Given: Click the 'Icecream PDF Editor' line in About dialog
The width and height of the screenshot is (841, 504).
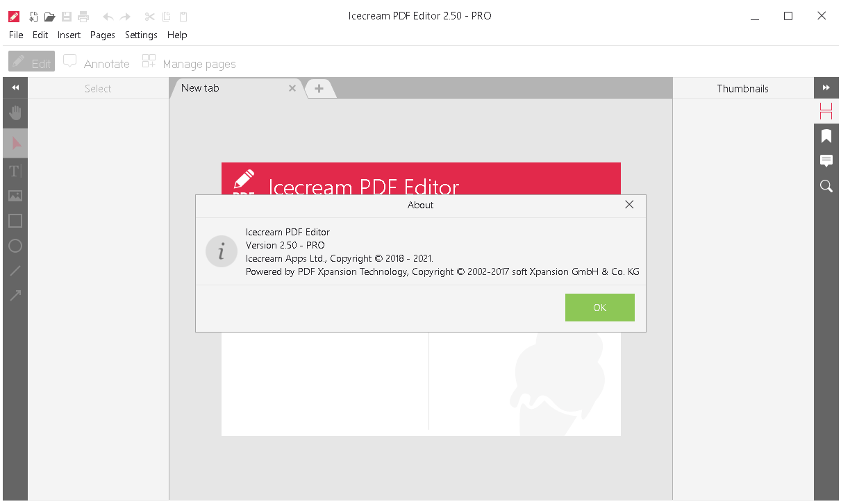Looking at the screenshot, I should (x=288, y=232).
